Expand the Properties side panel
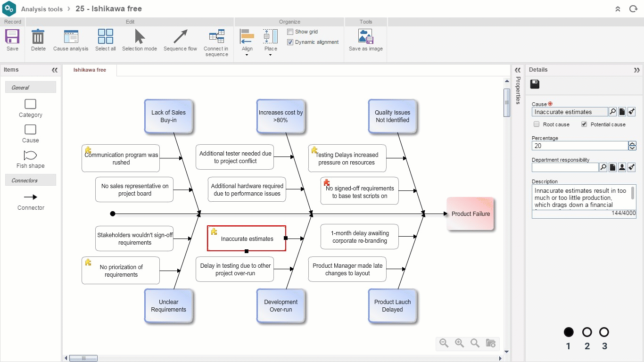 pos(518,70)
